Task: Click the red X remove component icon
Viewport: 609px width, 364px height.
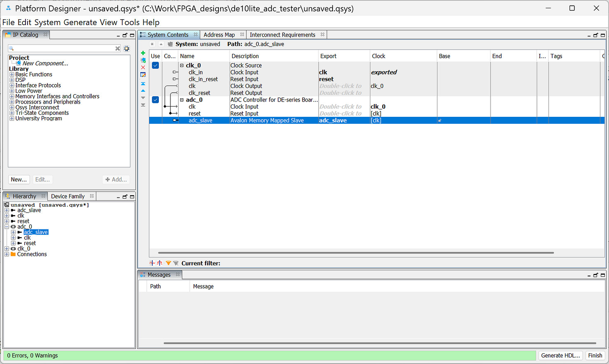Action: pyautogui.click(x=143, y=67)
